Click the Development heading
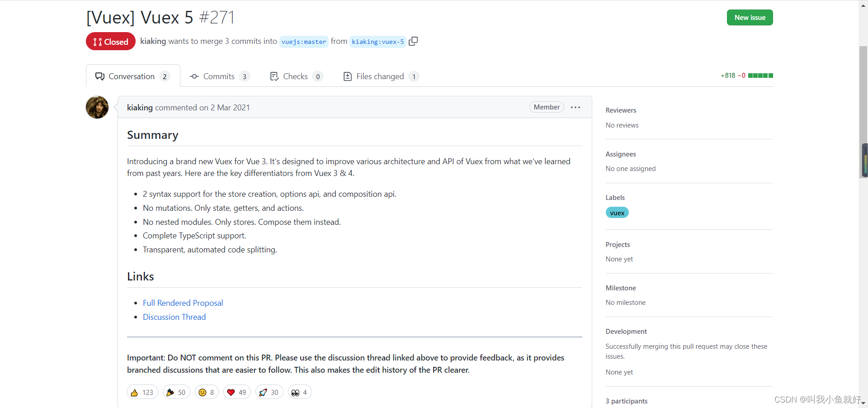868x408 pixels. [x=626, y=332]
